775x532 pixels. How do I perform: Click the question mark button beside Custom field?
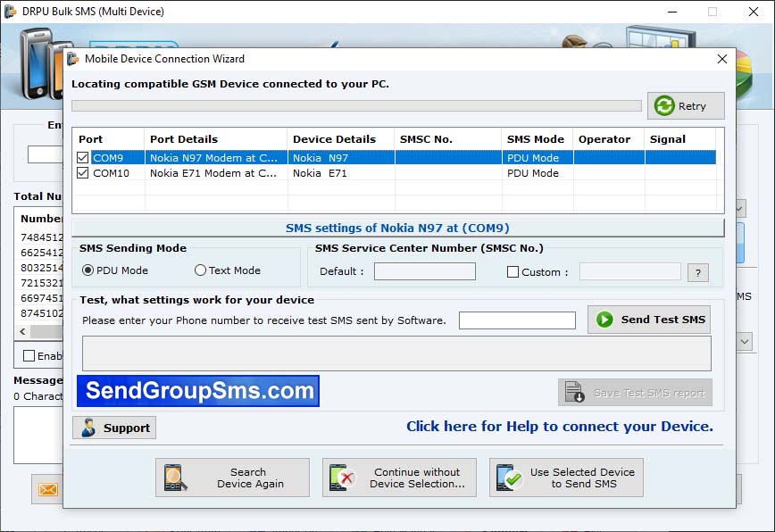click(x=697, y=272)
